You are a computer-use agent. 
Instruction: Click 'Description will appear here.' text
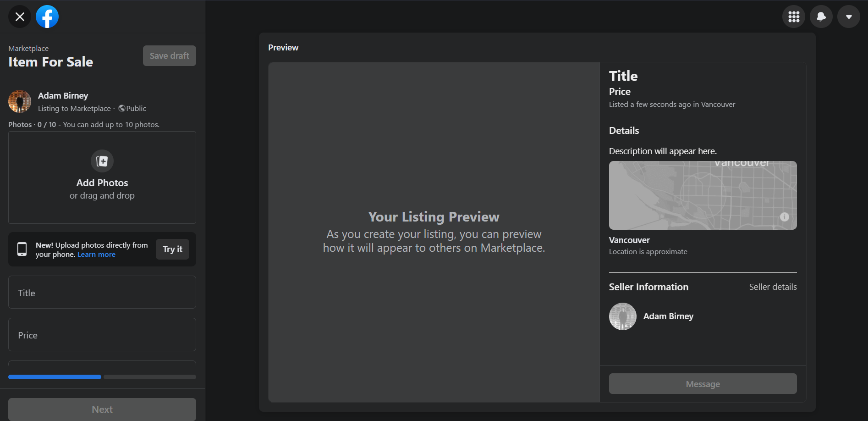(x=663, y=151)
